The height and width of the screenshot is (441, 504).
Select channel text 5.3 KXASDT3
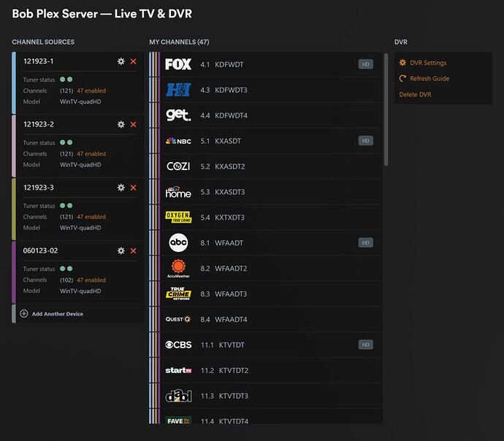pyautogui.click(x=223, y=192)
